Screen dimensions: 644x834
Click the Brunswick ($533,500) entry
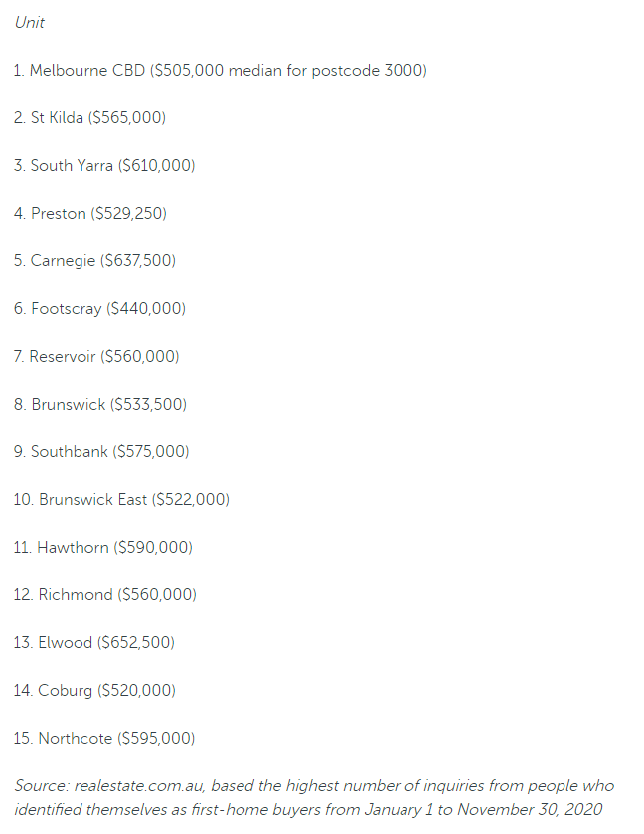click(100, 405)
